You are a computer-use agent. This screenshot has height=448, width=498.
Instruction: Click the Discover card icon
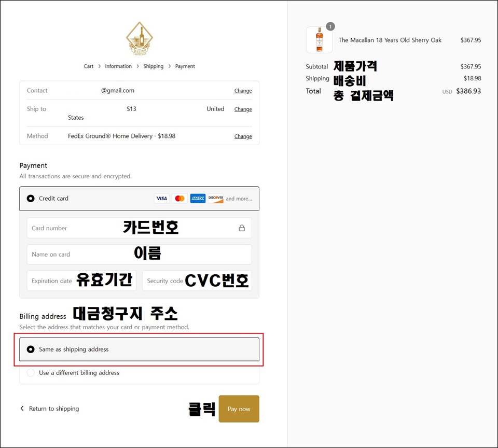pyautogui.click(x=216, y=199)
